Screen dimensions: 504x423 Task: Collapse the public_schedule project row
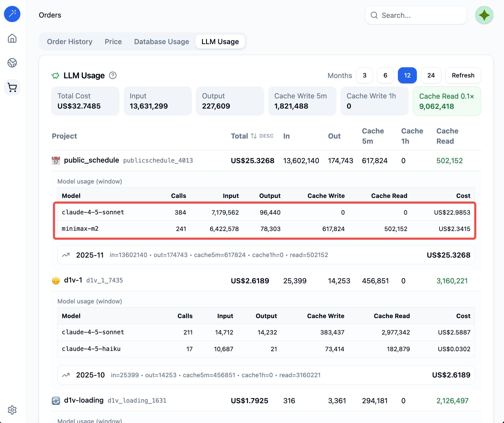point(91,160)
